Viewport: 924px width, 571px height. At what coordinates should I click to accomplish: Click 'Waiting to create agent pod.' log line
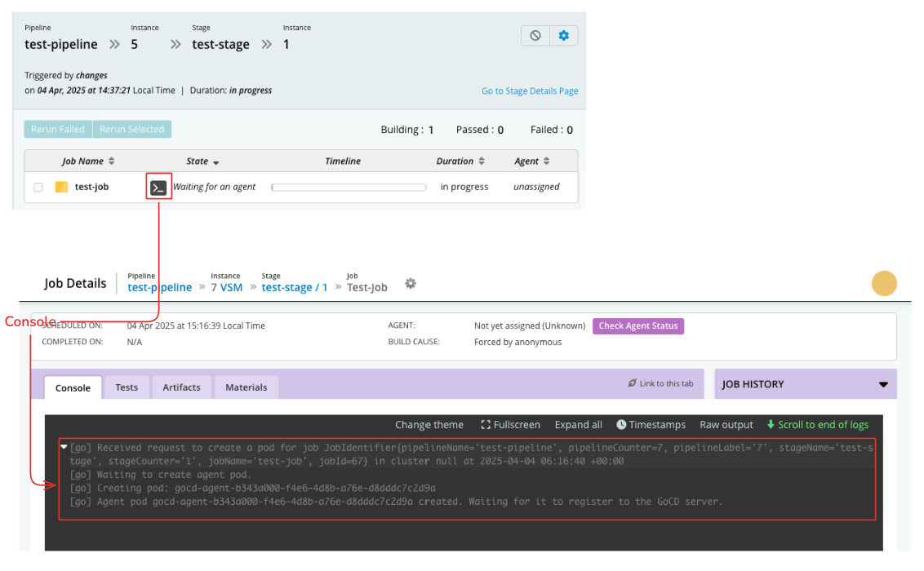(161, 475)
